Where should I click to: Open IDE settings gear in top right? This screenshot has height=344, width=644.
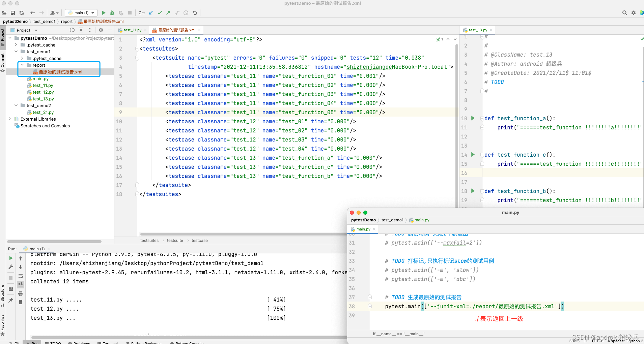point(634,13)
